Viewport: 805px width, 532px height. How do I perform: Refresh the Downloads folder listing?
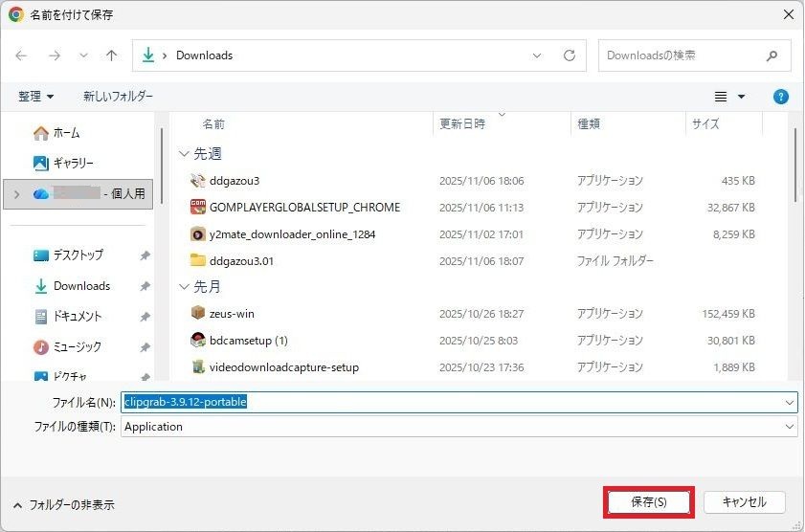pos(570,55)
